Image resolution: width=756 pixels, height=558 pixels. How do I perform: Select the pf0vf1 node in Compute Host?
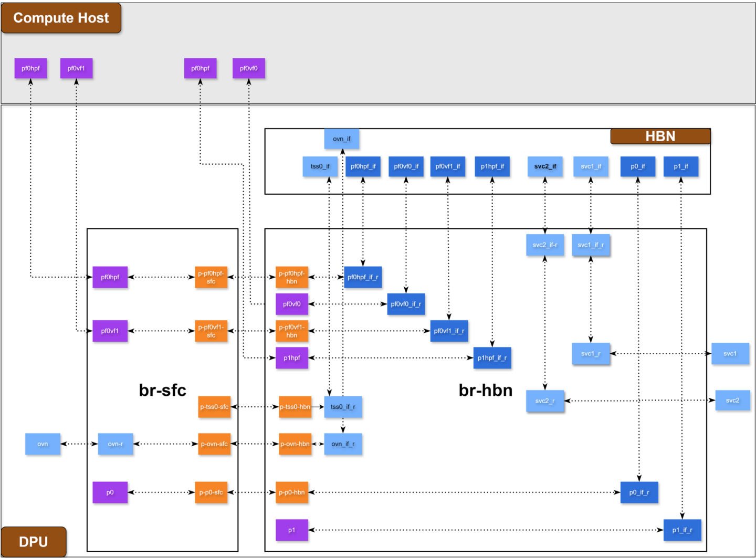76,68
